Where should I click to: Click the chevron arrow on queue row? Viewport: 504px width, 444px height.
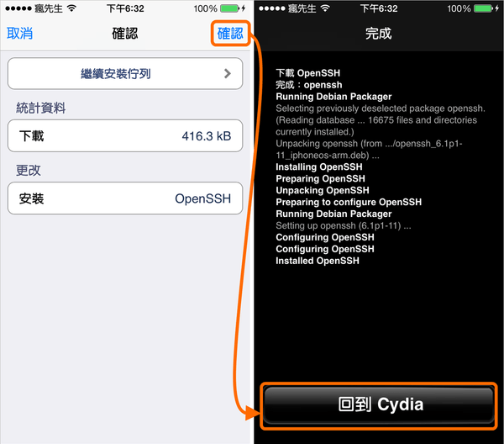pos(228,74)
